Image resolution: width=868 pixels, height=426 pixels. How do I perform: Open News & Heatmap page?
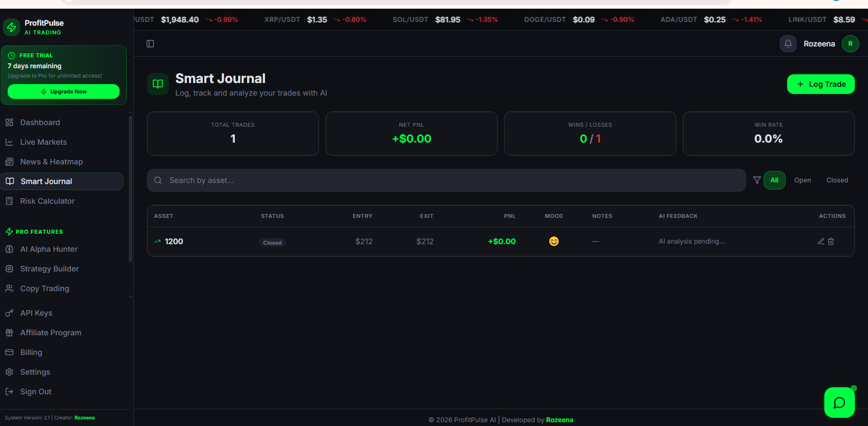tap(62, 162)
